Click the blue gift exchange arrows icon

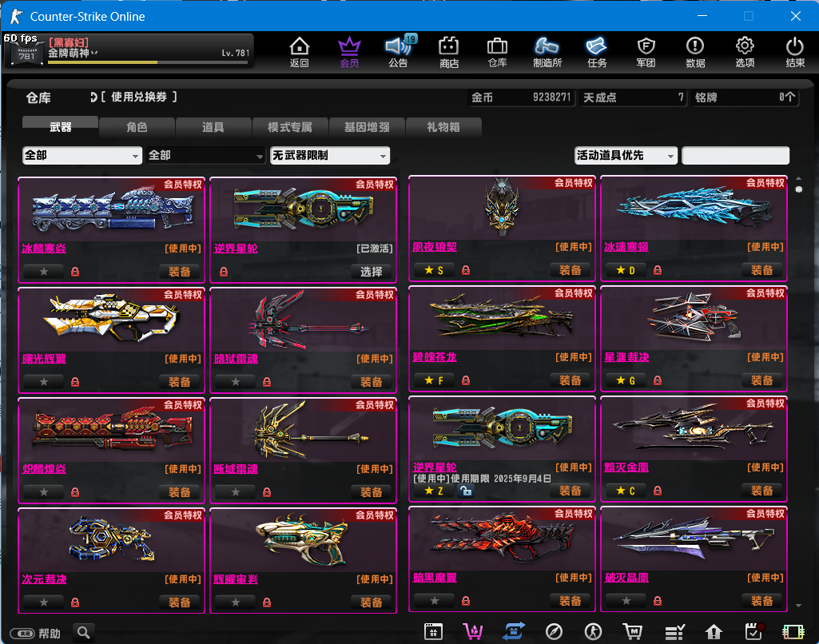514,632
